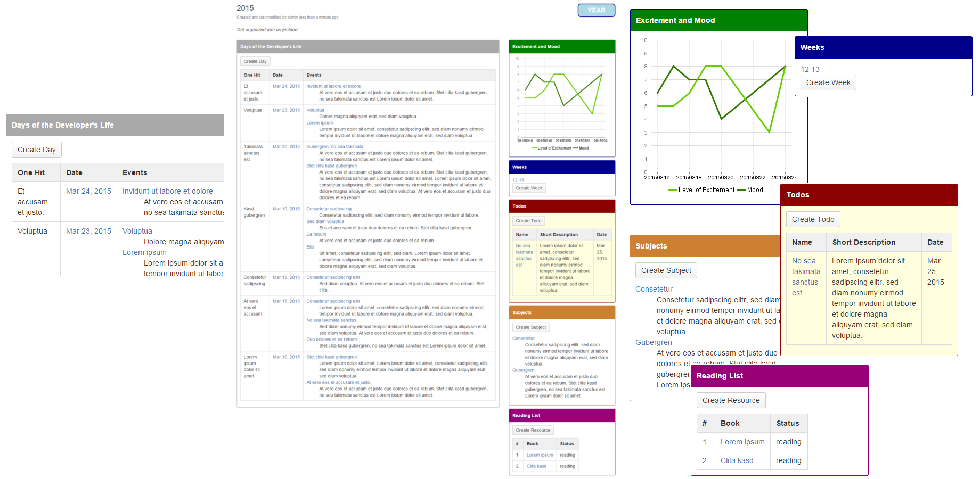The height and width of the screenshot is (479, 980).
Task: Open 'No sea takimata sanctus est' in enlarged Todos
Action: coord(806,277)
